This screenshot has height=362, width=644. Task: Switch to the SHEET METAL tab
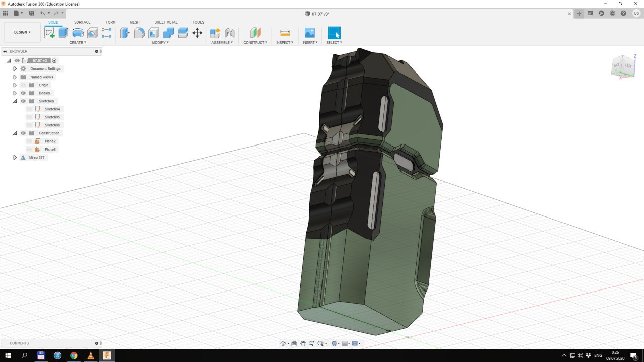(166, 22)
